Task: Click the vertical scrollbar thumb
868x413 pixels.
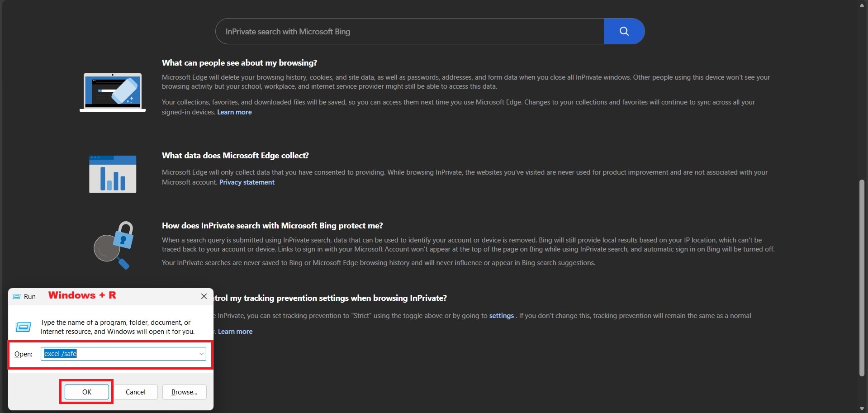Action: tap(862, 278)
